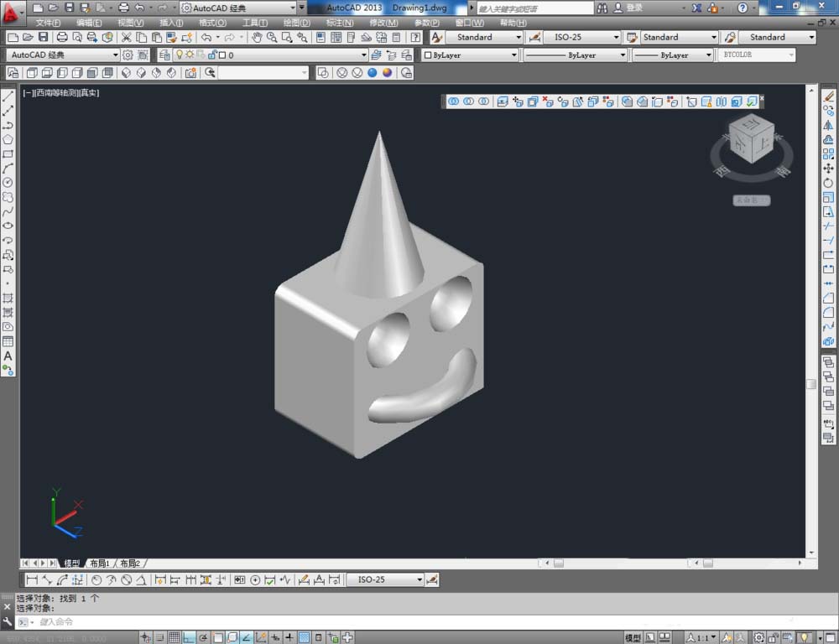Click the Radius dimension tool
839x644 pixels.
96,579
